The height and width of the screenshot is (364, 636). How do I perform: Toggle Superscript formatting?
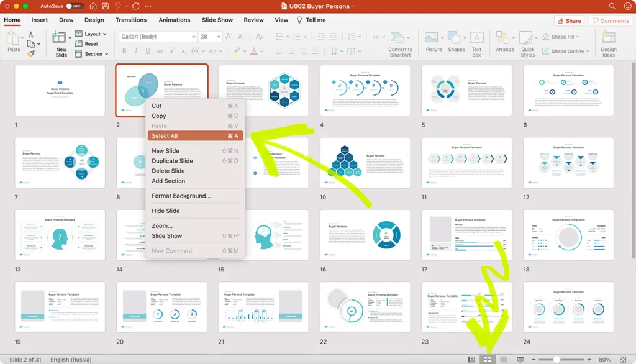[x=172, y=51]
